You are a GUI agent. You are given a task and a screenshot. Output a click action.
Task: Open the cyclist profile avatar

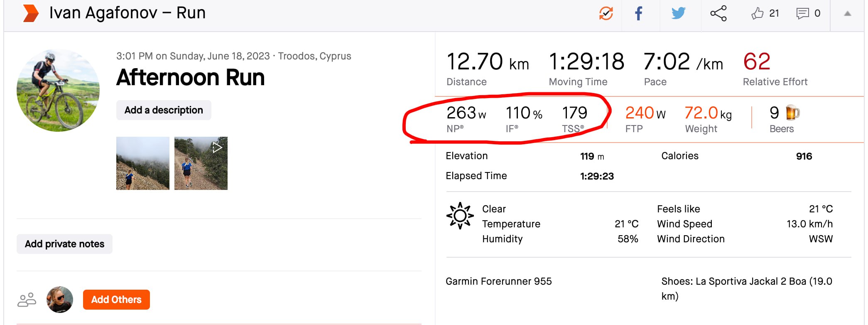58,90
